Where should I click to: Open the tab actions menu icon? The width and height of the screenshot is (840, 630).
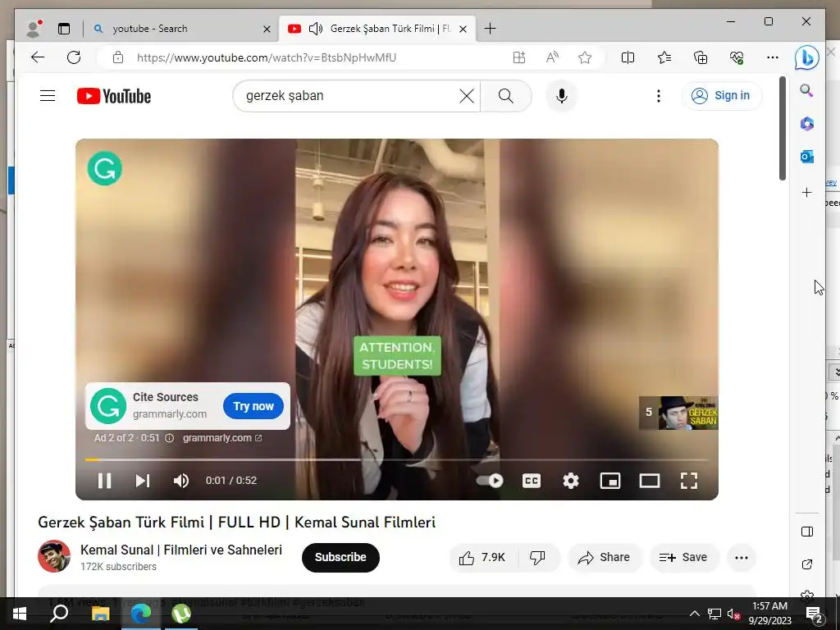click(64, 29)
